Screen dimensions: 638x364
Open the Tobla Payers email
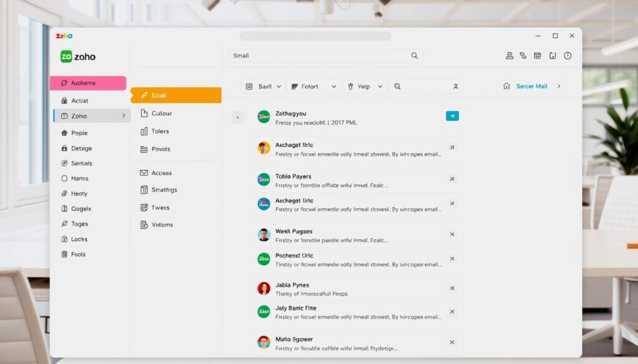358,180
